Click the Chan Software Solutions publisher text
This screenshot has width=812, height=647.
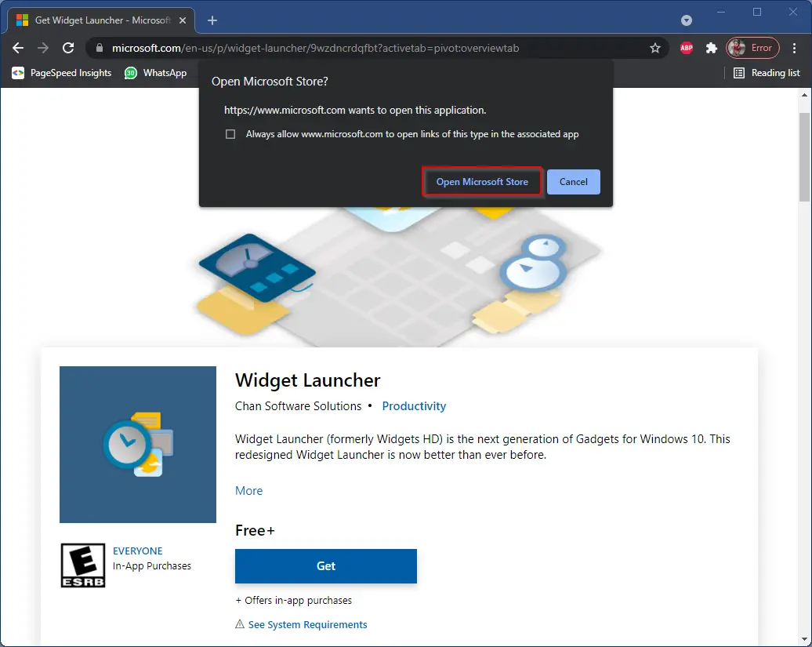299,406
